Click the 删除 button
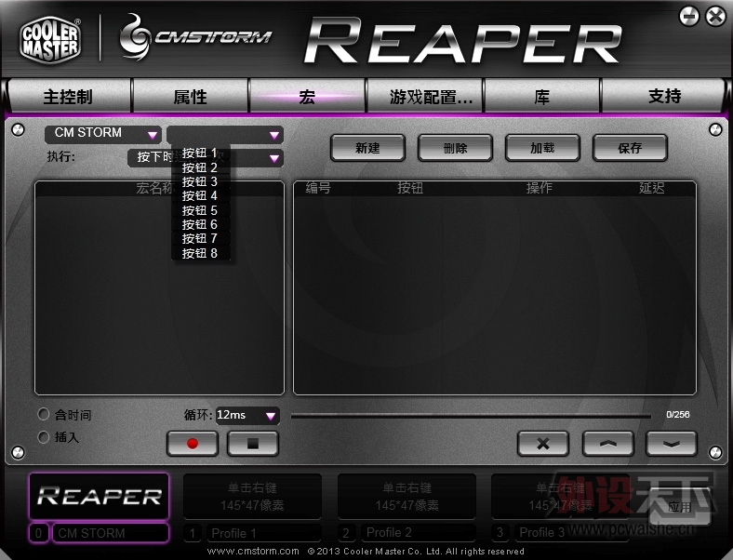Screen dimensions: 733x560 pos(455,148)
